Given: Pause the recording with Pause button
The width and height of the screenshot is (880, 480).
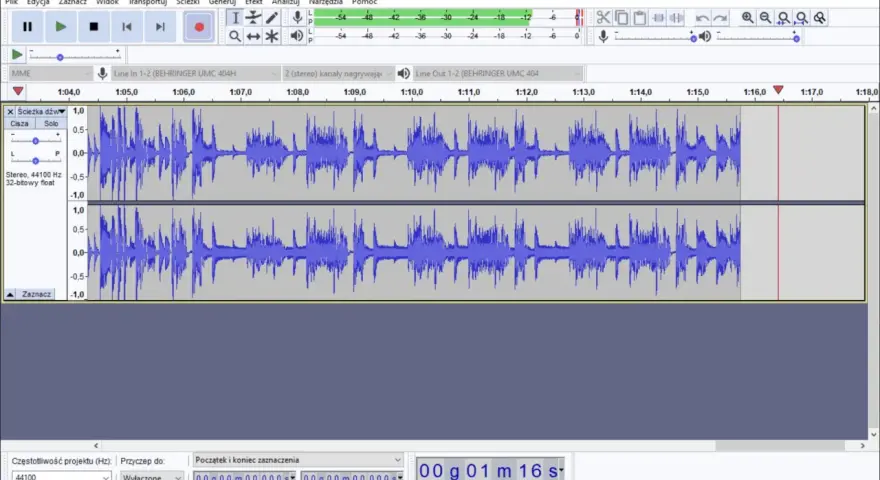Looking at the screenshot, I should tap(27, 26).
